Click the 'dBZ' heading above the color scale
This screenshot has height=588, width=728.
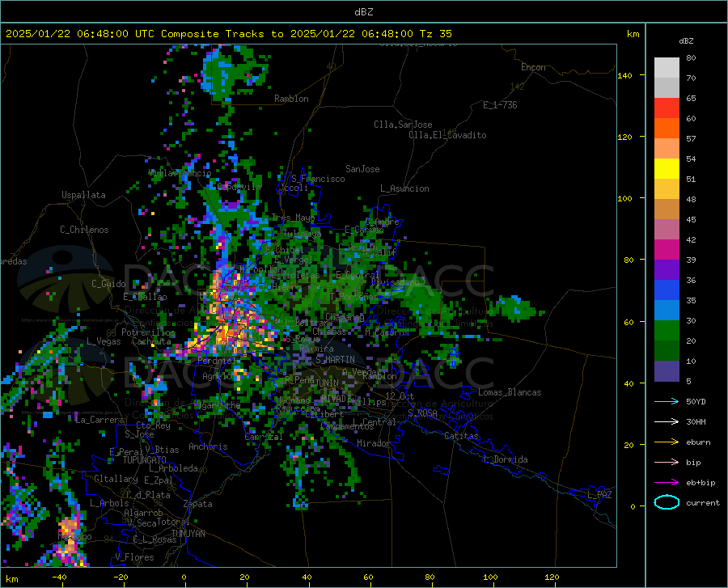click(686, 40)
